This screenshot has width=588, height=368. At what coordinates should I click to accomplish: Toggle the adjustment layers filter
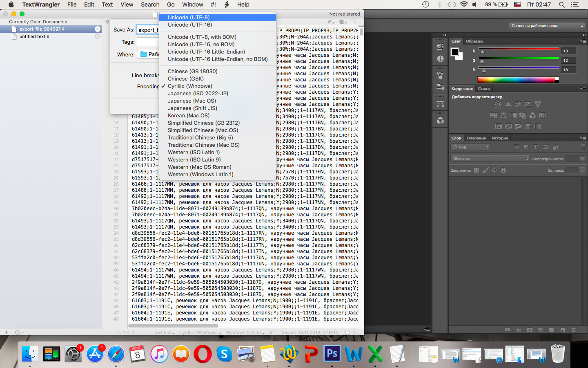[526, 147]
